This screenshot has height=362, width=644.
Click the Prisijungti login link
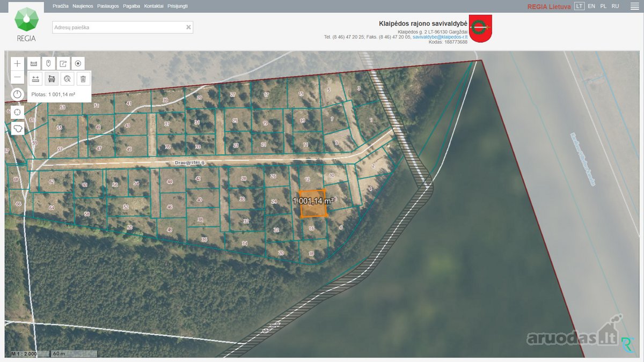[x=178, y=6]
